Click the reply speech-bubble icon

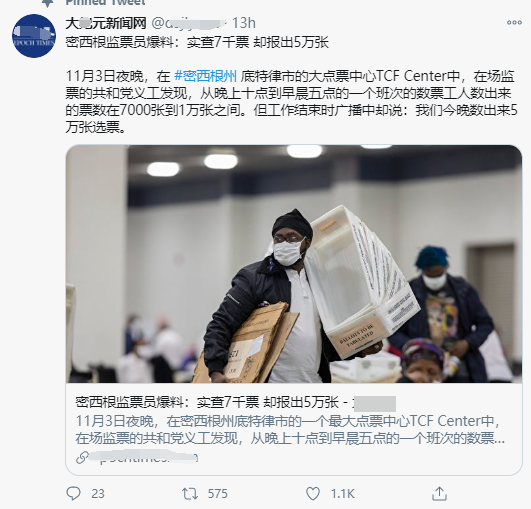click(x=73, y=493)
